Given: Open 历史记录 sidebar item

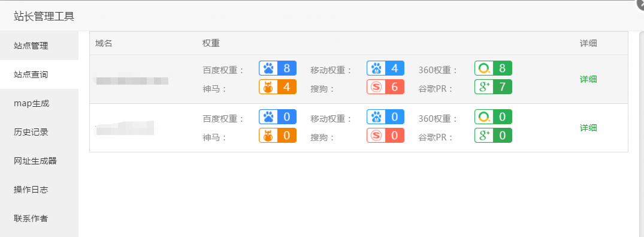Looking at the screenshot, I should (x=39, y=132).
